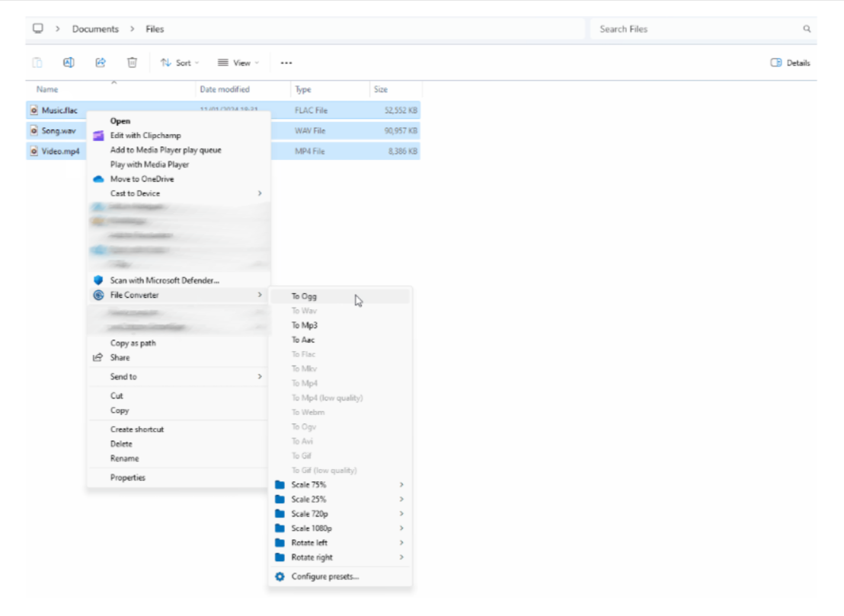Click the Share icon in context menu

[x=98, y=358]
